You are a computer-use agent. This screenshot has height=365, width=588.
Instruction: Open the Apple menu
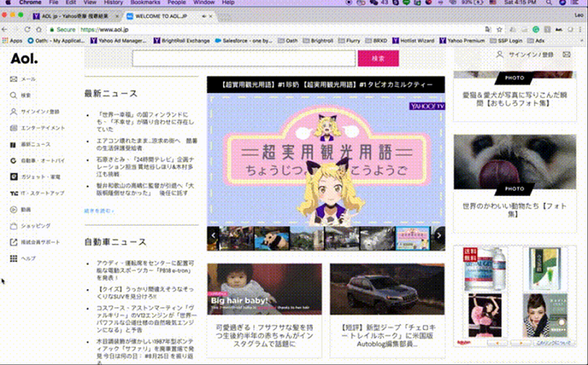(8, 2)
